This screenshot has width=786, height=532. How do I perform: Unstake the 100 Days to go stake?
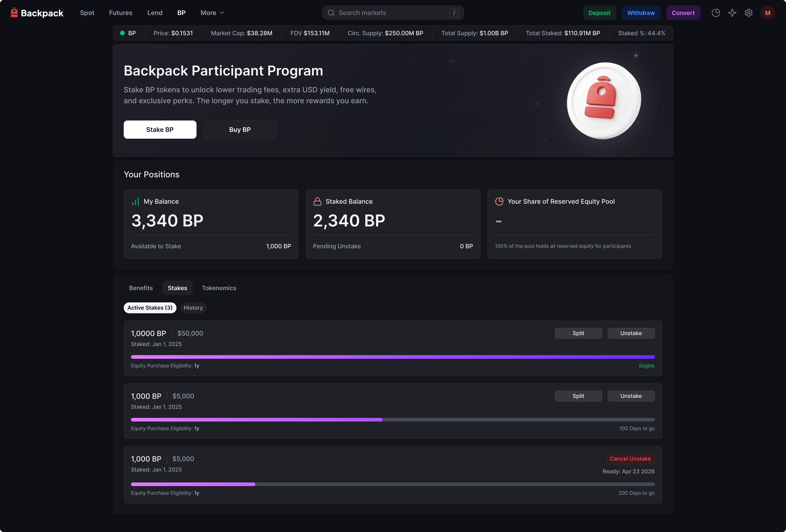(631, 396)
